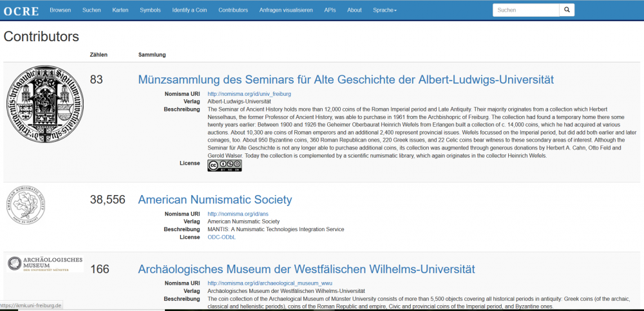Click the Archäologisches Museum logo image
Image resolution: width=644 pixels, height=311 pixels.
(x=45, y=263)
